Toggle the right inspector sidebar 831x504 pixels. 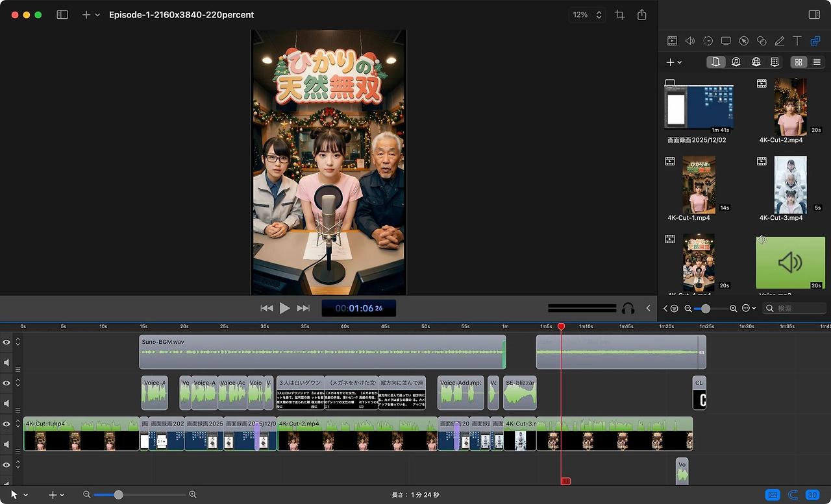coord(814,14)
